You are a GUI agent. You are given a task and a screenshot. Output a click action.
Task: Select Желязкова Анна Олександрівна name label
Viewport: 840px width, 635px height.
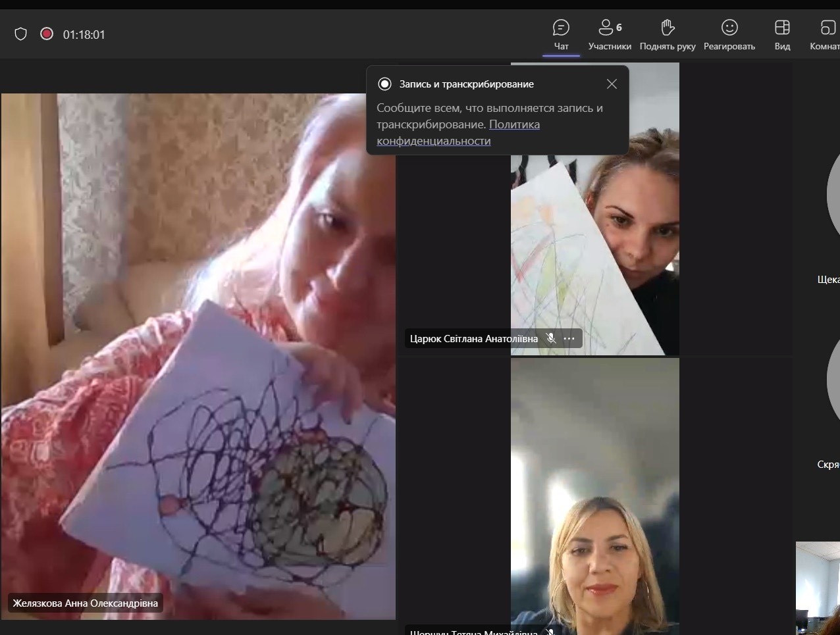pyautogui.click(x=86, y=603)
